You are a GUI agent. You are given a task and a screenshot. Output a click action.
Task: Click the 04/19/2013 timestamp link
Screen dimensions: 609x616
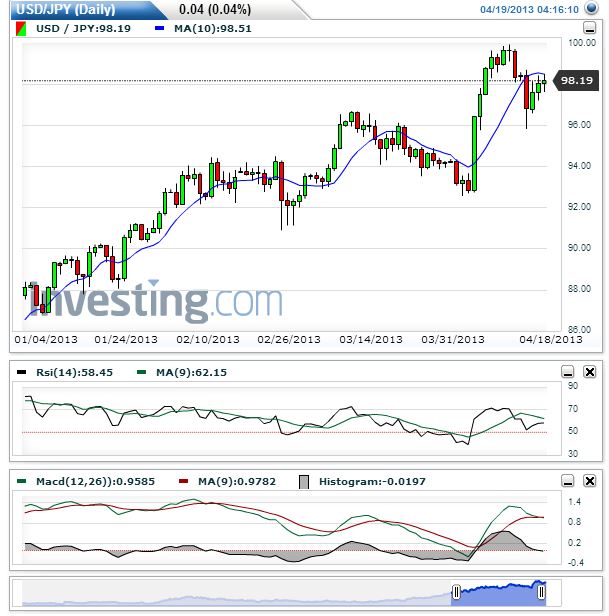click(529, 10)
